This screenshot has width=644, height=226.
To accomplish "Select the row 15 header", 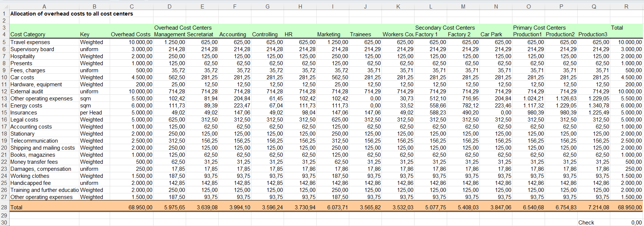I will [4, 113].
